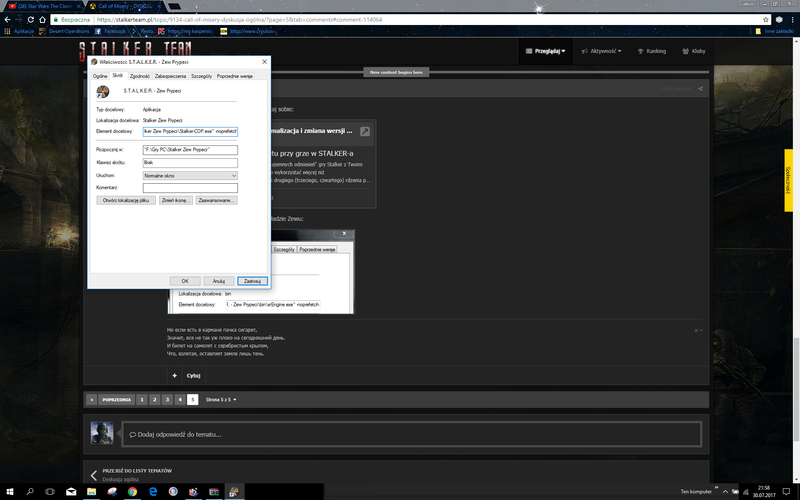
Task: Open the Aplikacje bookmarks shortcut
Action: click(19, 31)
